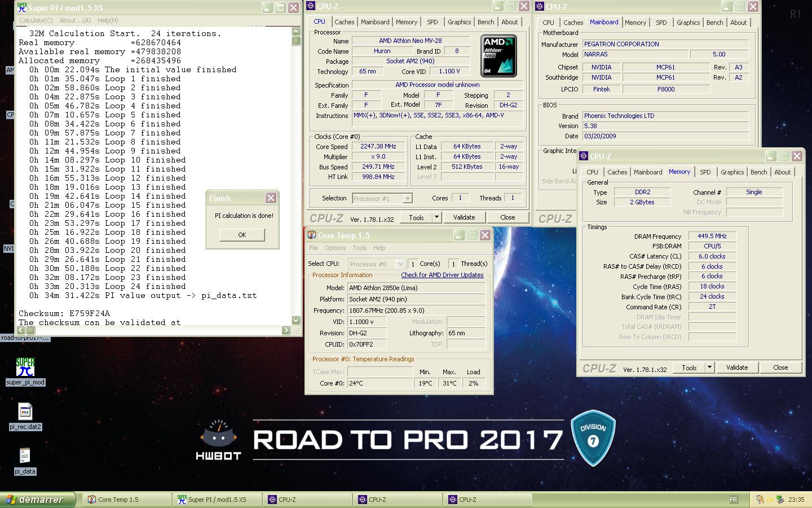Viewport: 812px width, 508px height.
Task: Open the Graphics tab in Mainboard CPU-Z window
Action: [688, 23]
